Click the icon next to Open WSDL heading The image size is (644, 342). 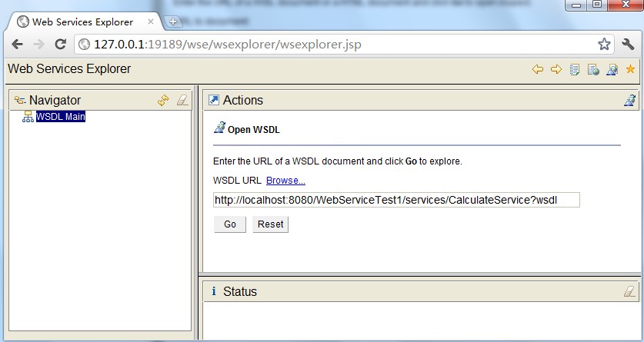coord(220,128)
